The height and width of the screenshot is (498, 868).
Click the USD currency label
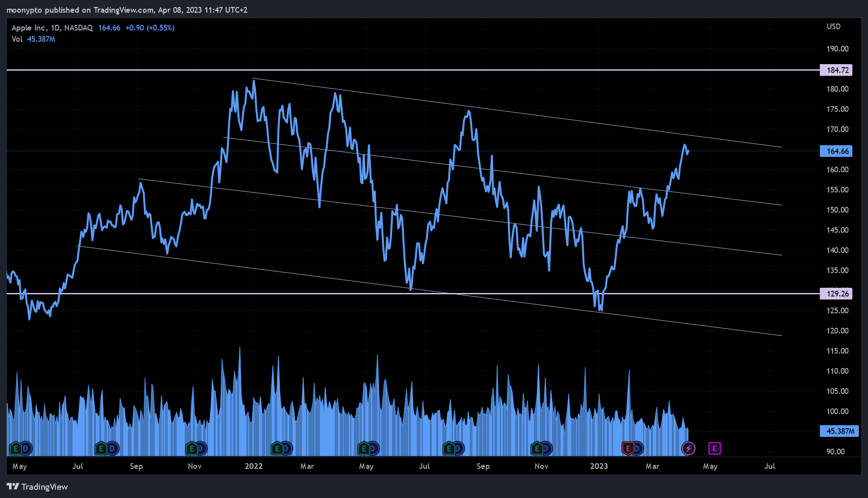(x=834, y=26)
